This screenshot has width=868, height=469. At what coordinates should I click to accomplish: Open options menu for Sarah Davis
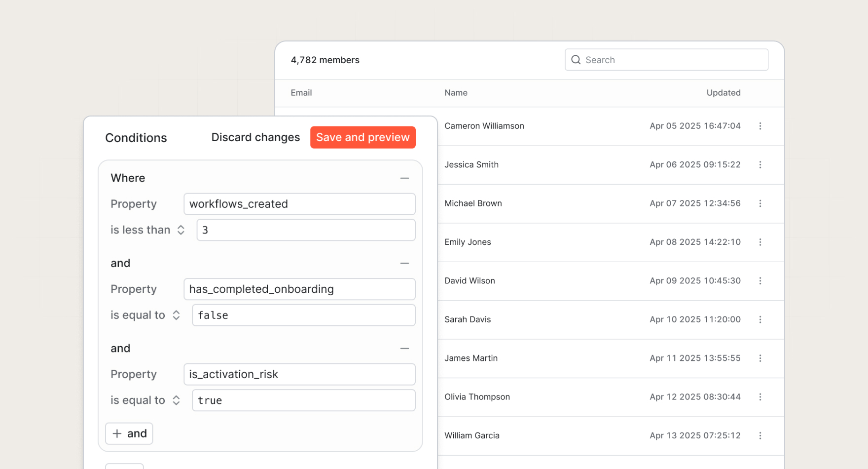(x=760, y=319)
